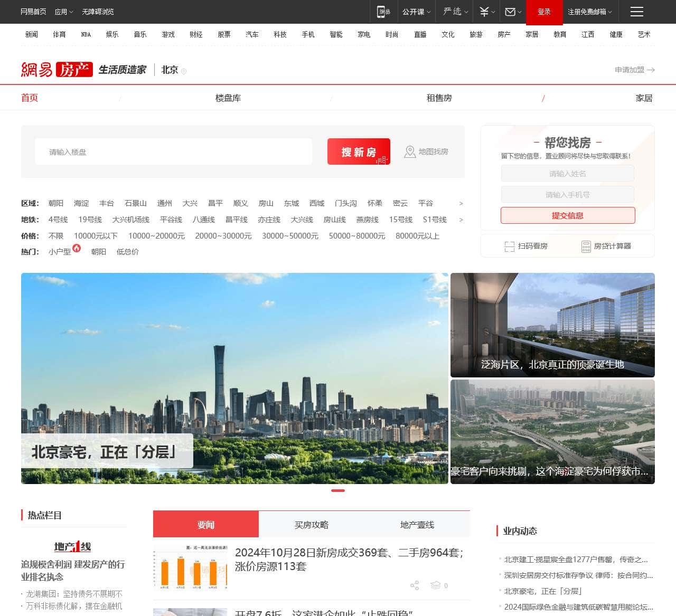
Task: Filter by 通州 district
Action: pos(165,203)
